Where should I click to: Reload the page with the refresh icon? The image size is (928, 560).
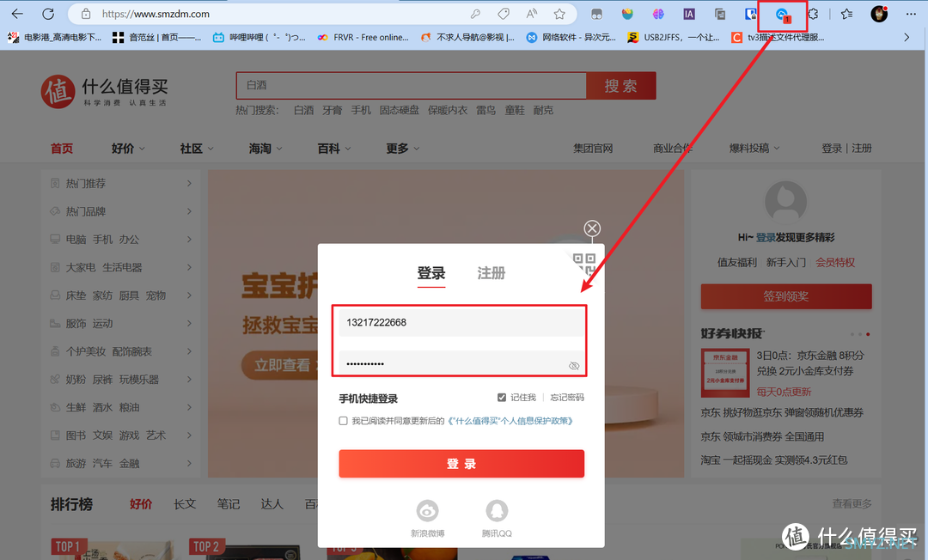click(x=48, y=14)
